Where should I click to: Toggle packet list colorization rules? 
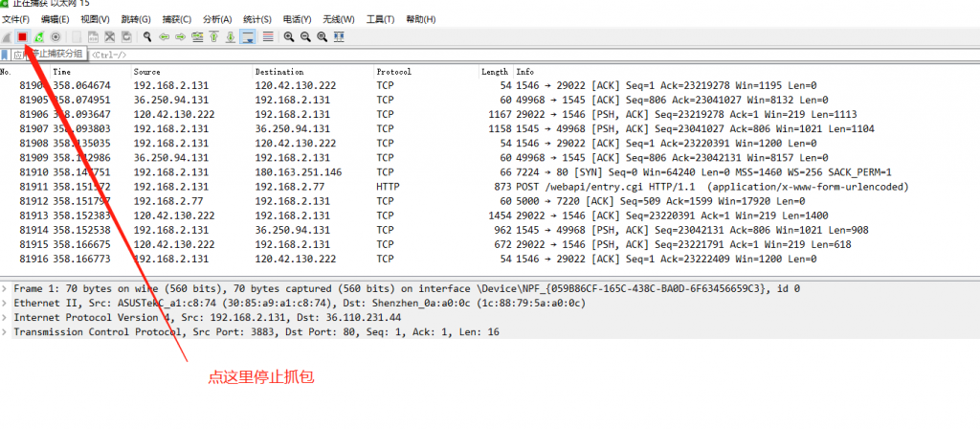(x=268, y=37)
